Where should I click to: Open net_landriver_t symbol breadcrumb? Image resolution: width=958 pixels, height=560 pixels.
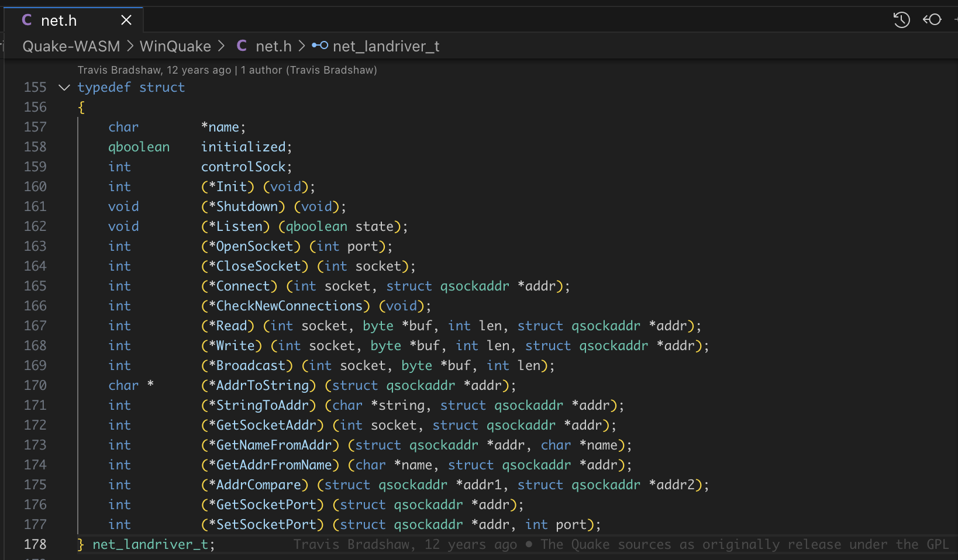click(386, 46)
